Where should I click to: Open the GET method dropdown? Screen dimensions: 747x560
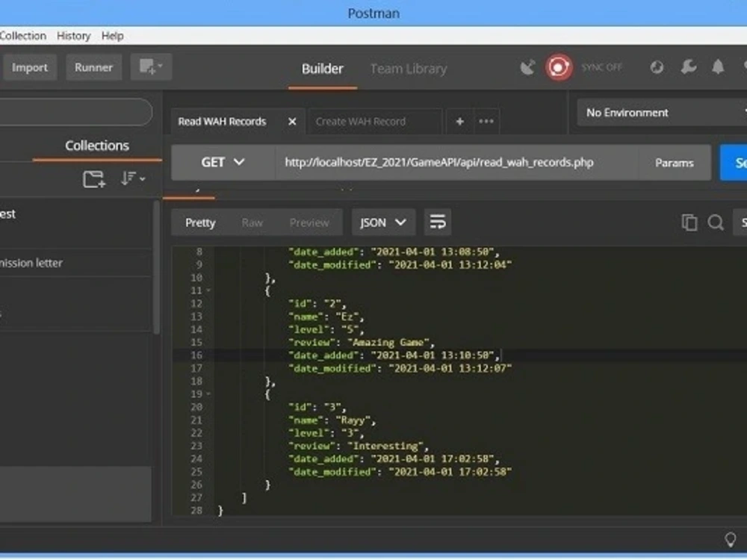[223, 162]
